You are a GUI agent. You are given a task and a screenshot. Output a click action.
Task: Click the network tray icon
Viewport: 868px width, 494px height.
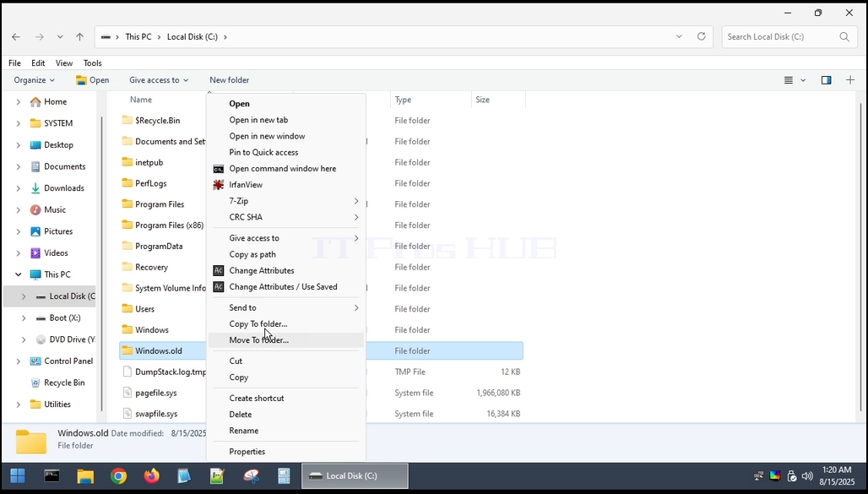[x=758, y=476]
